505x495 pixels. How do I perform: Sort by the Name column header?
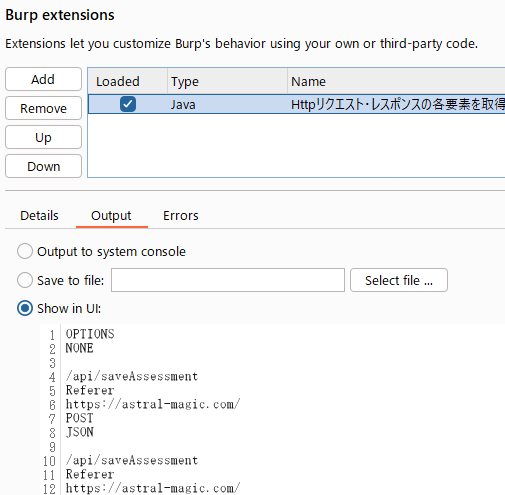[396, 81]
